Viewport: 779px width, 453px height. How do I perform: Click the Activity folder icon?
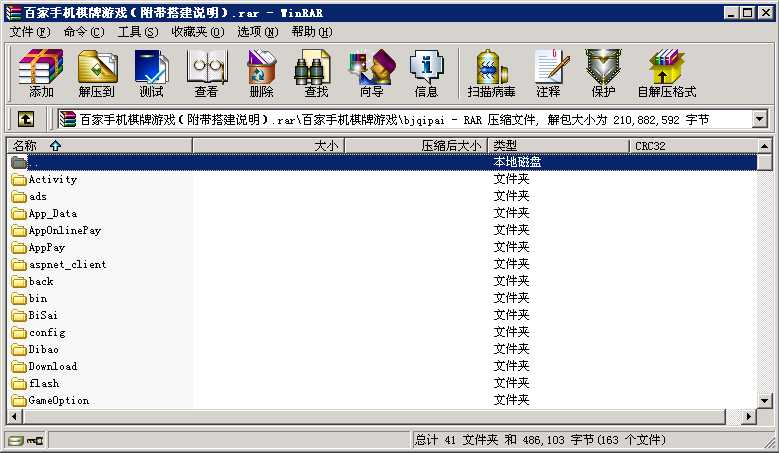[x=19, y=179]
